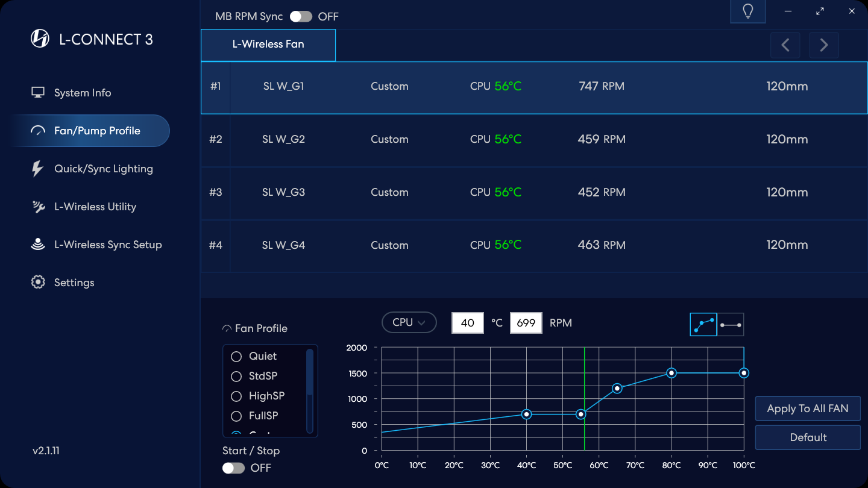Click the Fan Profile heading
The width and height of the screenshot is (868, 488).
coord(261,328)
